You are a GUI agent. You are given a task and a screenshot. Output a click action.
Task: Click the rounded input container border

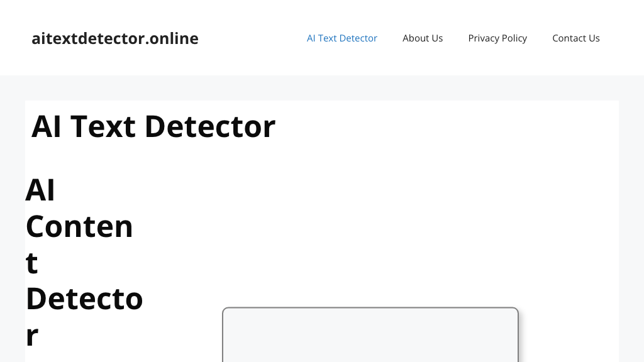tap(370, 308)
